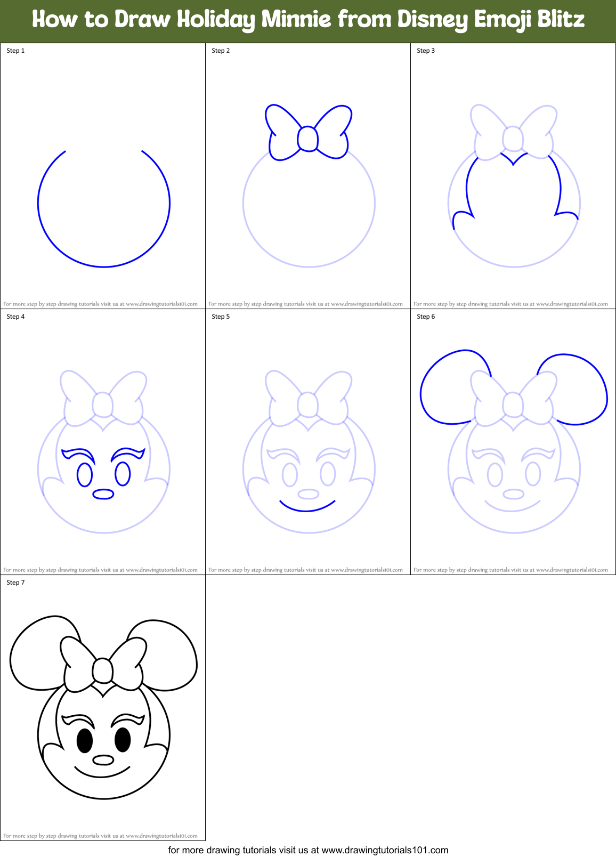Select the Step 4 label
This screenshot has height=857, width=616.
[15, 317]
